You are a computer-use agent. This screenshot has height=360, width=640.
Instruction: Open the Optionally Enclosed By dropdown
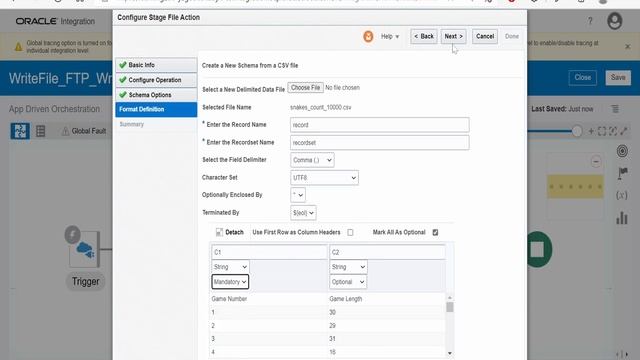click(298, 195)
